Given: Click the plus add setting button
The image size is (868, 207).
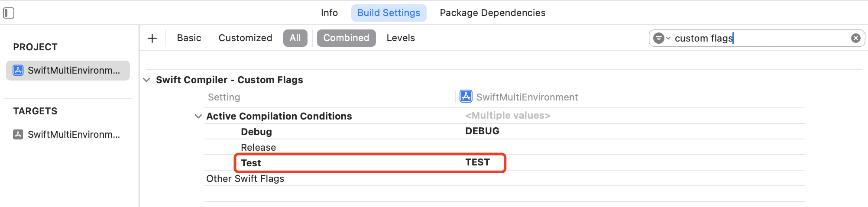Looking at the screenshot, I should (152, 38).
